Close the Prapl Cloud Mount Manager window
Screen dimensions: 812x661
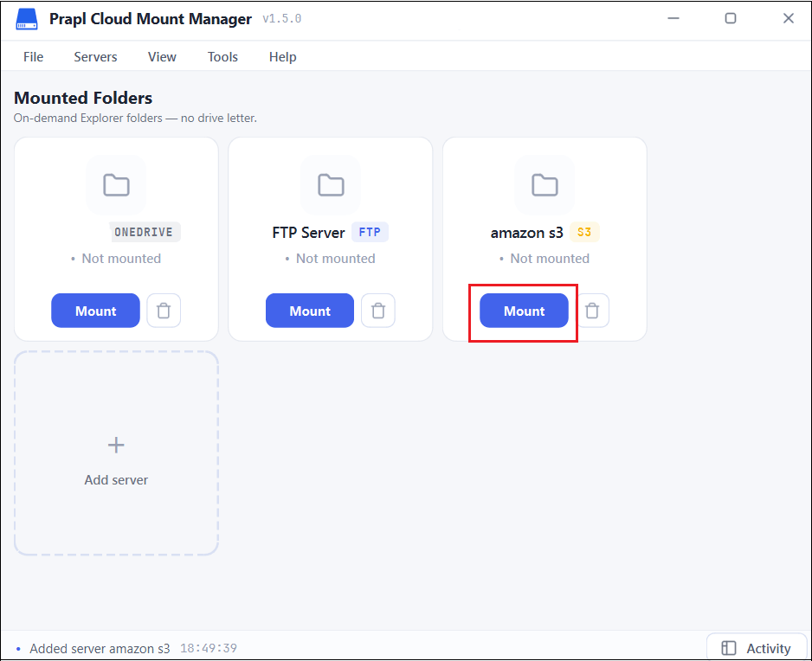(x=788, y=19)
